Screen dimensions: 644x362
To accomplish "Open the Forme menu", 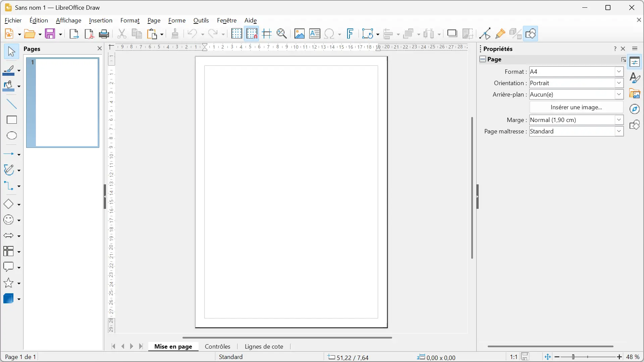I will (x=177, y=20).
